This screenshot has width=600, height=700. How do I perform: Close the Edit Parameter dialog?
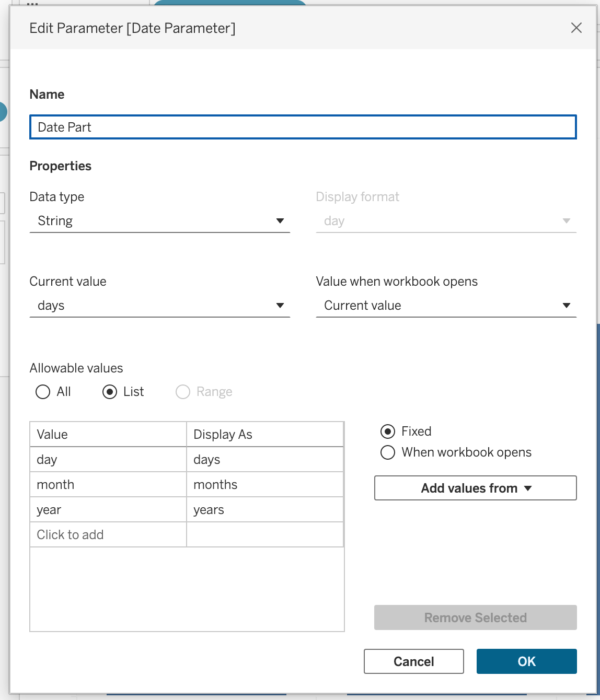[576, 28]
